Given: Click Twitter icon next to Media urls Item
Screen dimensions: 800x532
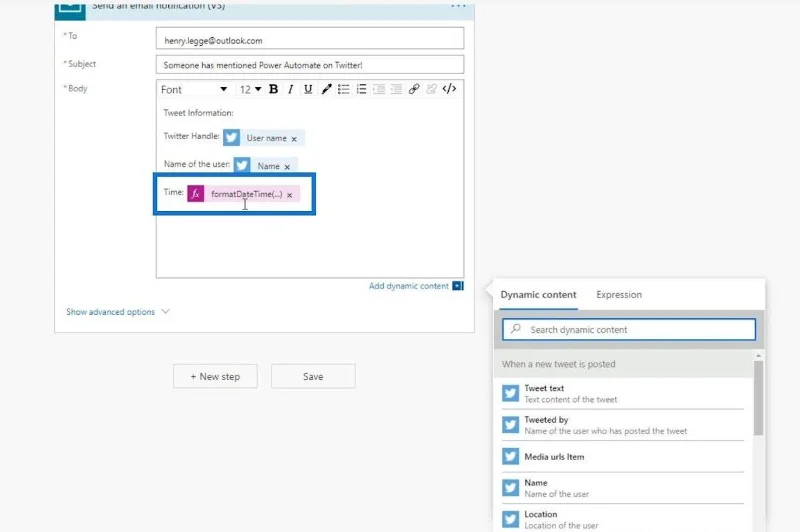Looking at the screenshot, I should (510, 456).
